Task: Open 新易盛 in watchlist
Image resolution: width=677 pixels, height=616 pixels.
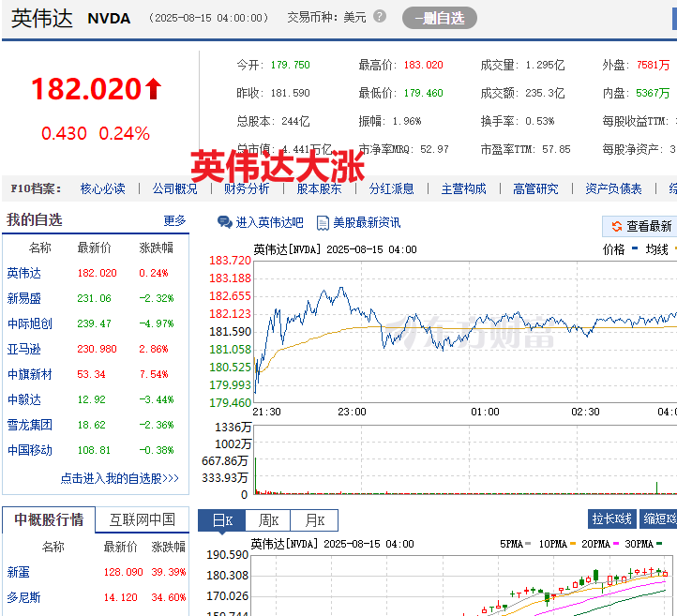Action: pos(24,298)
